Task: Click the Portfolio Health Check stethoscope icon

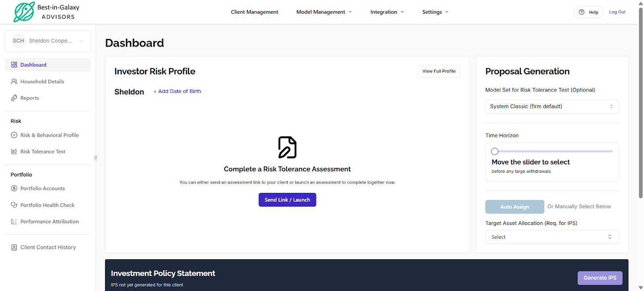Action: coord(14,205)
